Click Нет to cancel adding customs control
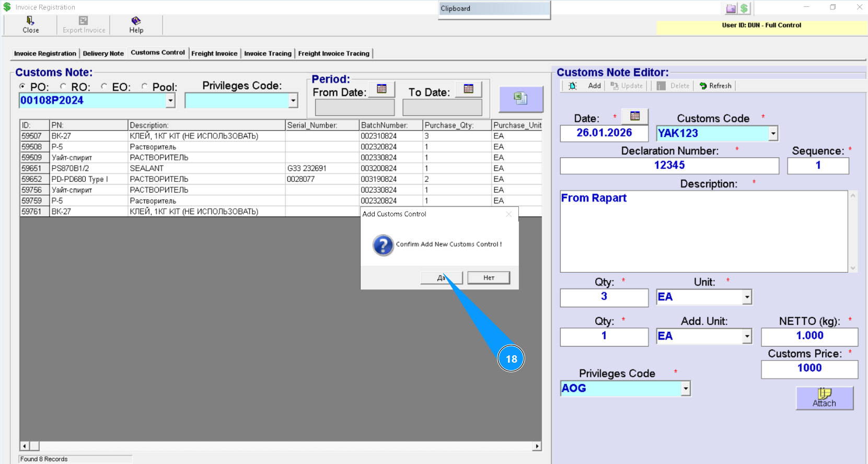Image resolution: width=868 pixels, height=464 pixels. point(489,277)
